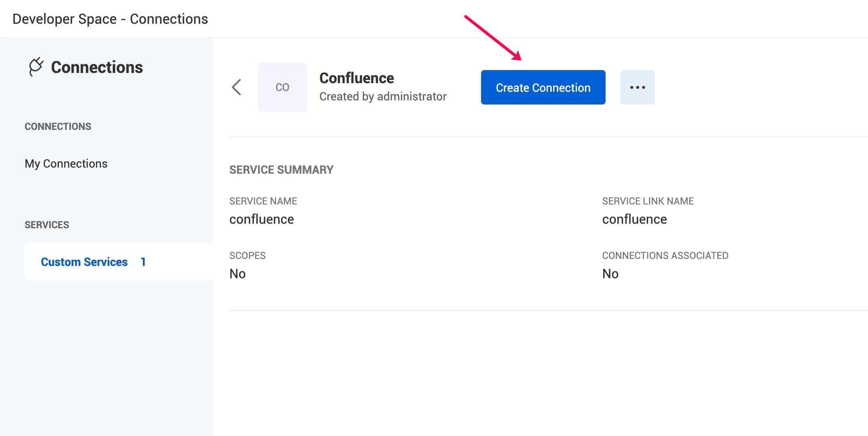
Task: Go back using the left chevron arrow
Action: (x=237, y=87)
